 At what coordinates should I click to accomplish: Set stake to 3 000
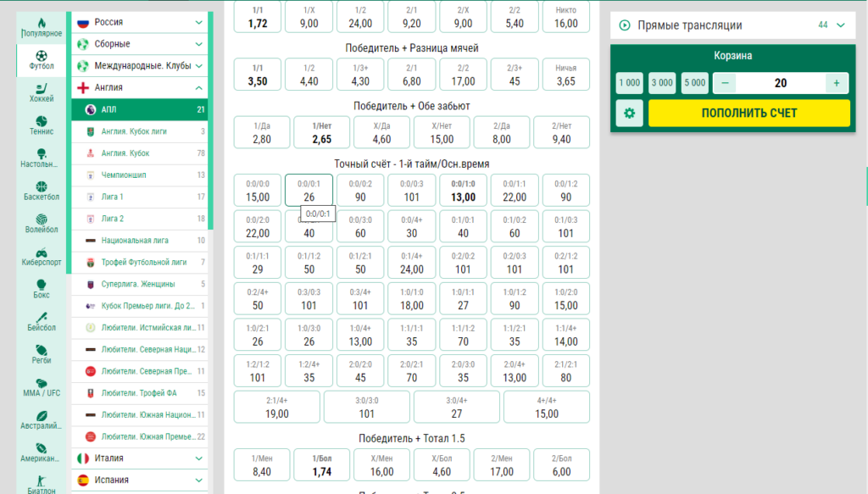tap(662, 83)
